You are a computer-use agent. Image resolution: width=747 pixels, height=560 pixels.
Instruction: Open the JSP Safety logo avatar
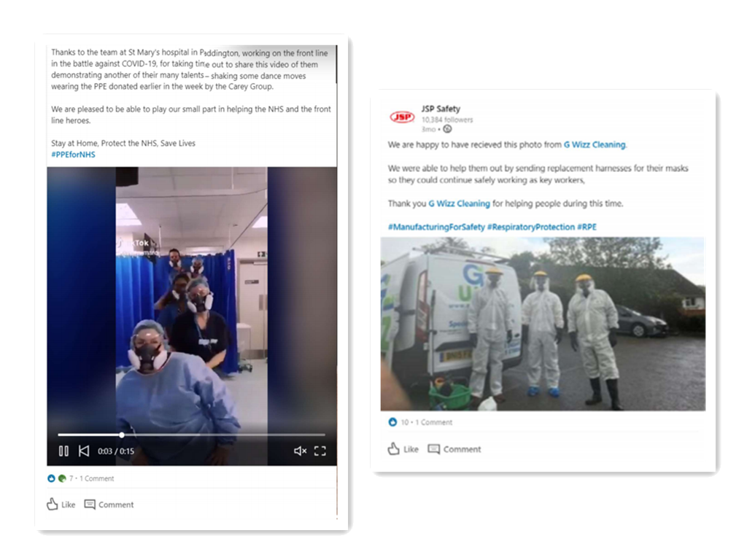click(402, 117)
